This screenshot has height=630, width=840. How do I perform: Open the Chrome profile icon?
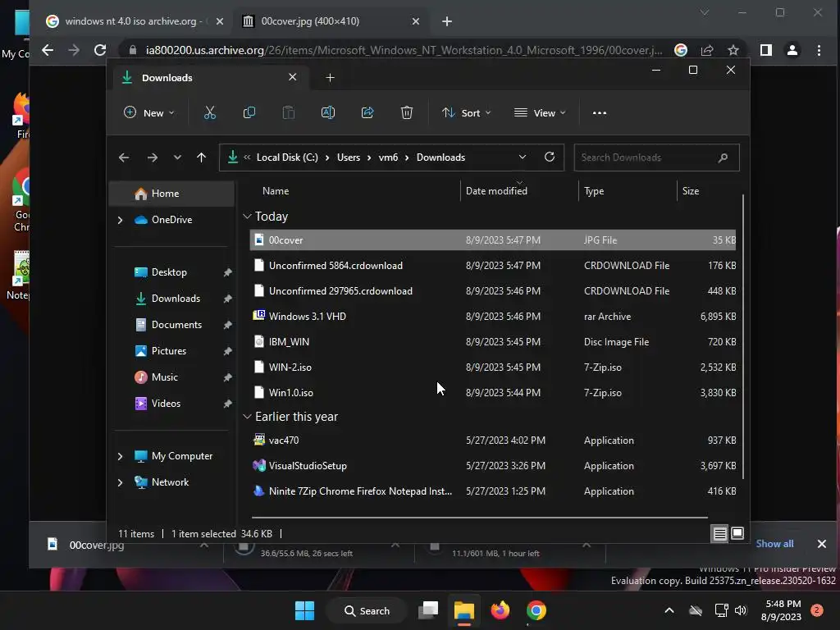click(792, 50)
